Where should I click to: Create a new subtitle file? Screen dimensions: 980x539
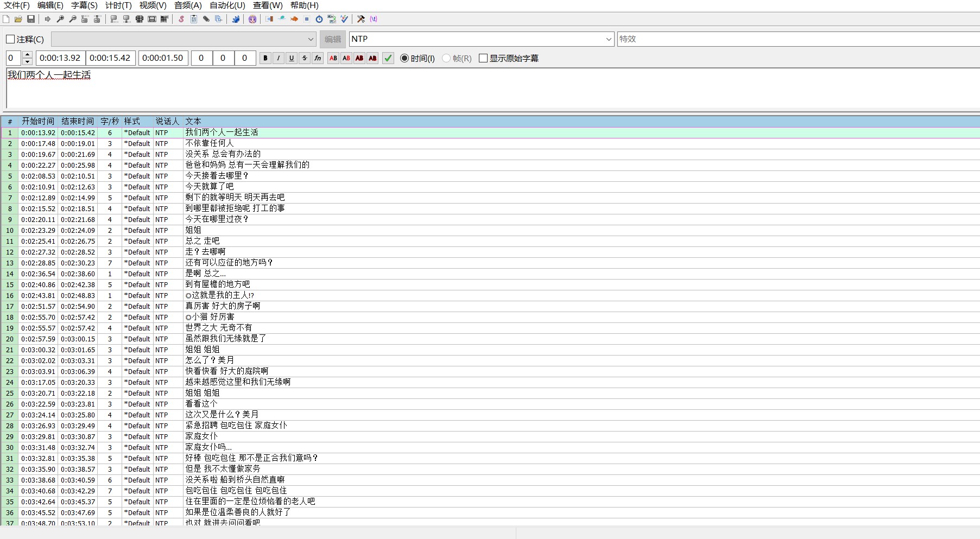[x=6, y=19]
